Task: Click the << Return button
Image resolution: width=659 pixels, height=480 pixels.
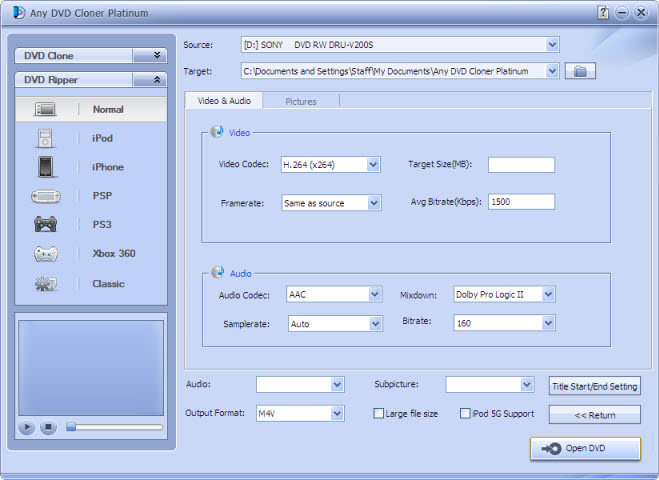Action: coord(595,415)
